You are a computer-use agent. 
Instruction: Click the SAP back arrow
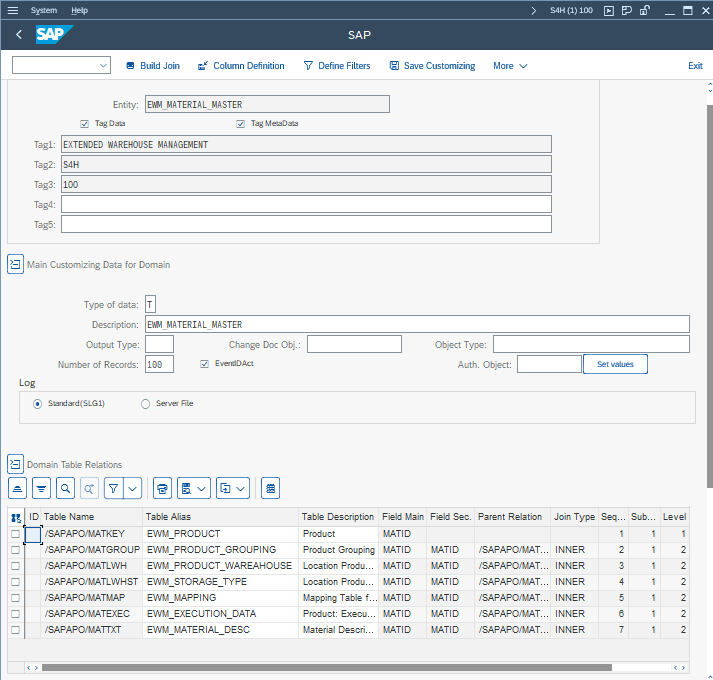pos(19,35)
